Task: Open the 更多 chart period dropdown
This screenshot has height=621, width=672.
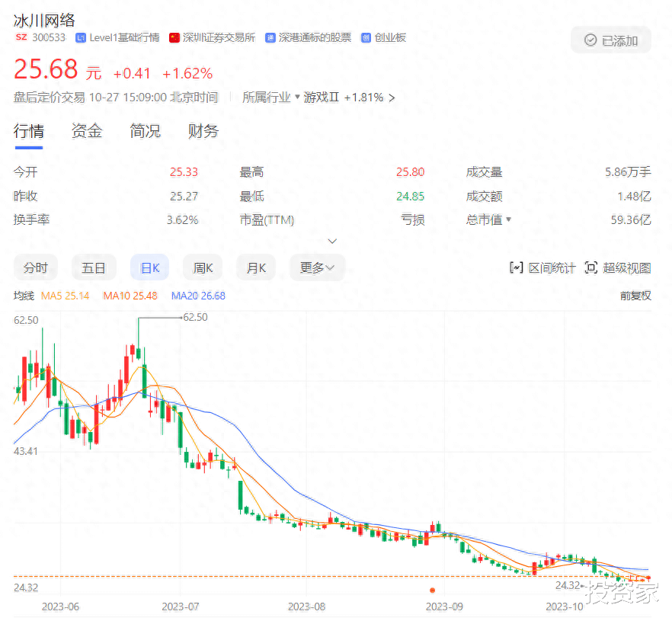Action: pyautogui.click(x=317, y=268)
